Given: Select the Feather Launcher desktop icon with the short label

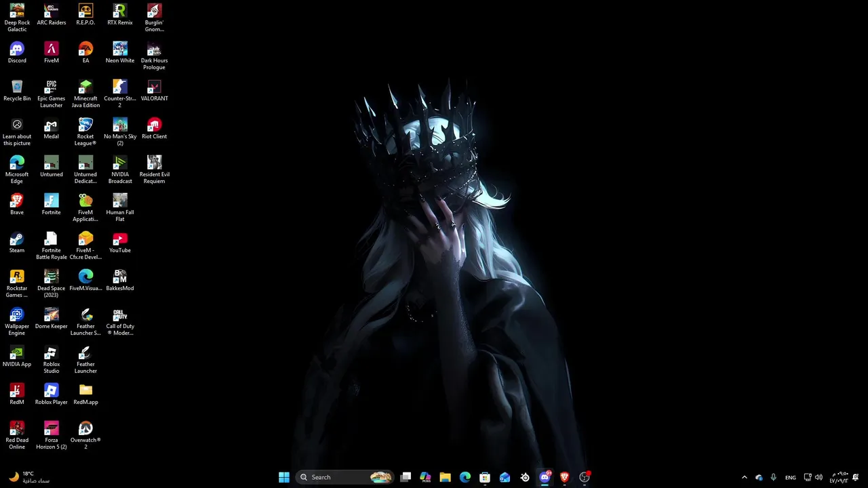Looking at the screenshot, I should [85, 359].
